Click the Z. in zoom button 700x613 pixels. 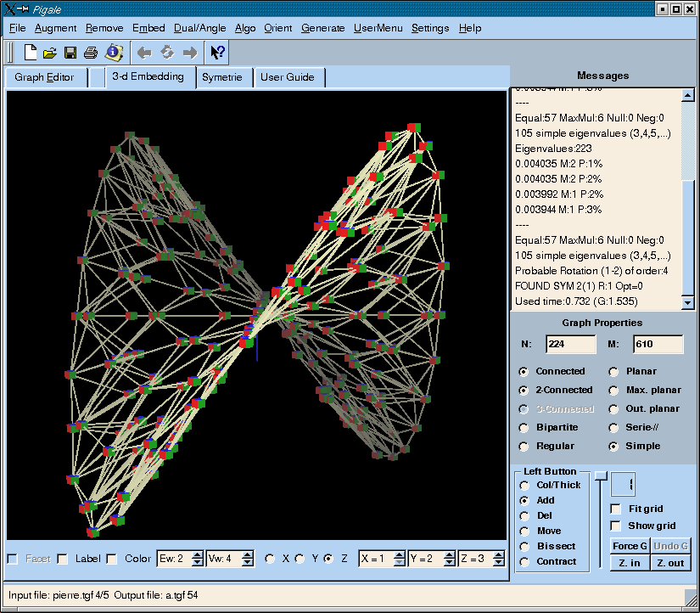tap(629, 563)
